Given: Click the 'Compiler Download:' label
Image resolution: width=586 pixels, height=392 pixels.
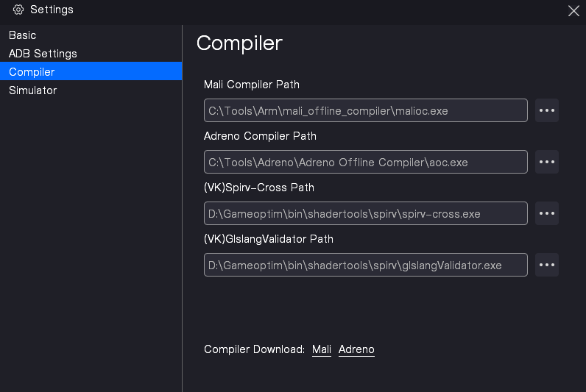Looking at the screenshot, I should [254, 349].
